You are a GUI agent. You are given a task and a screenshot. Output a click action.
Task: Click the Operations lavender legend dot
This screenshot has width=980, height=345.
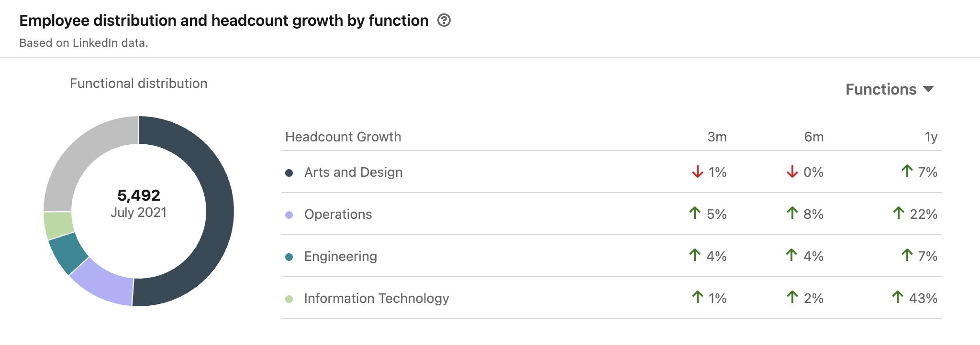point(289,215)
